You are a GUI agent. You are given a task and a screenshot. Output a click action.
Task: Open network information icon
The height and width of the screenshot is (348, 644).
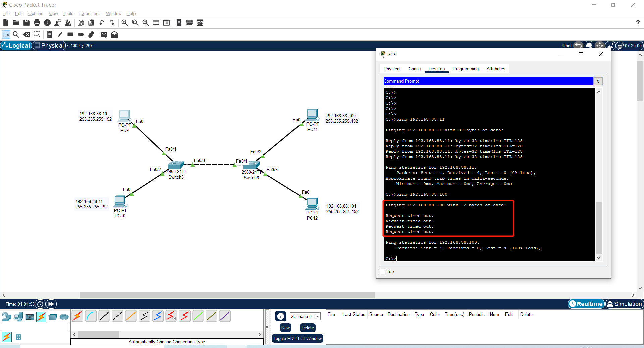pos(47,23)
